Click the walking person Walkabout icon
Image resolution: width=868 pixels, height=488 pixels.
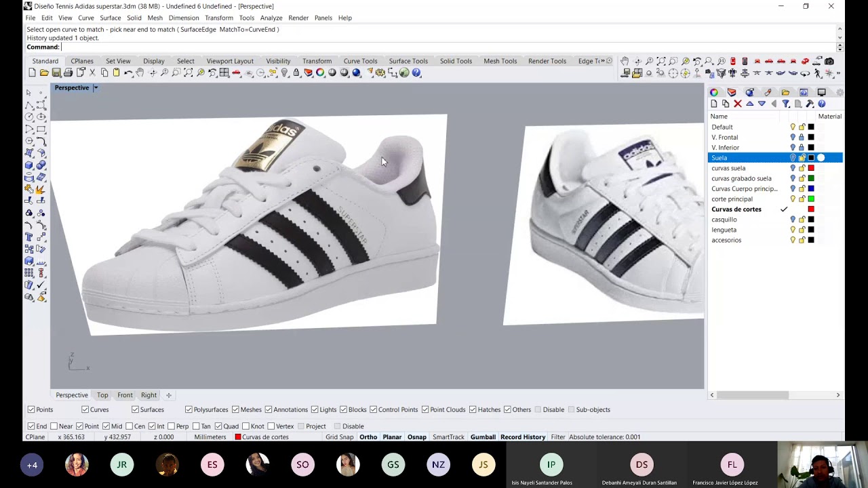pos(817,73)
